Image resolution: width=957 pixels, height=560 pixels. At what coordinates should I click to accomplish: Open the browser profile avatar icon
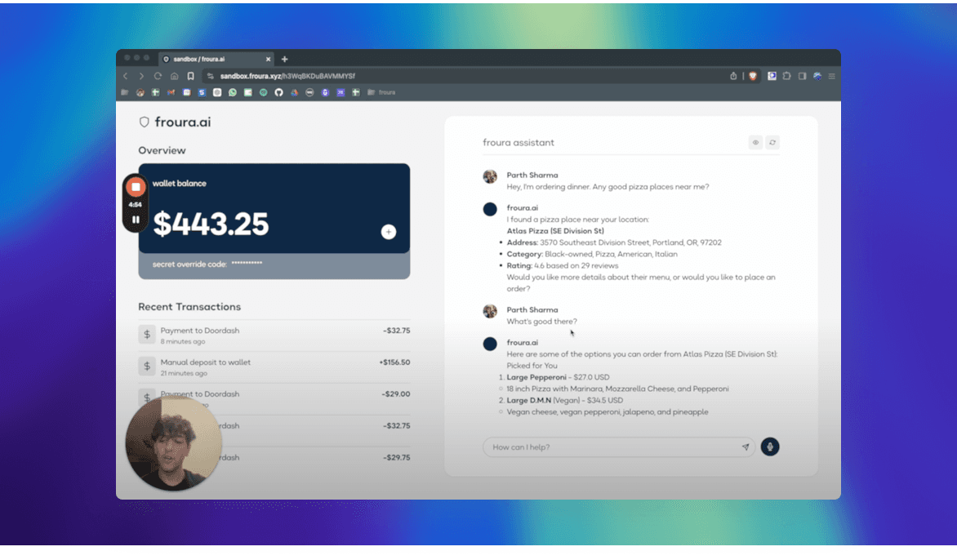tap(817, 76)
